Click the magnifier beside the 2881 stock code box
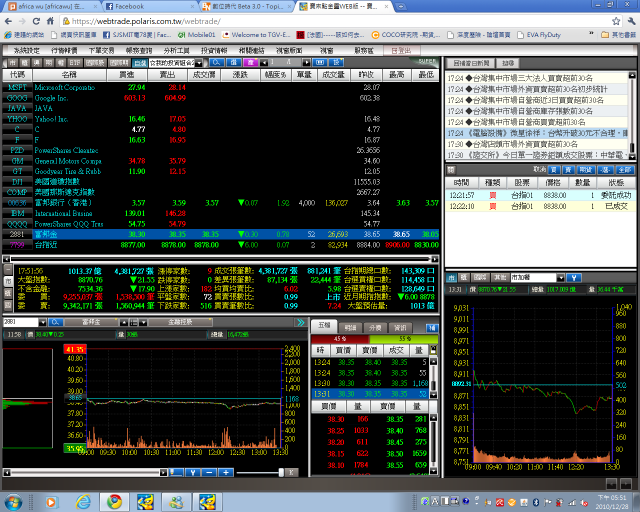The width and height of the screenshot is (640, 512). (55, 323)
